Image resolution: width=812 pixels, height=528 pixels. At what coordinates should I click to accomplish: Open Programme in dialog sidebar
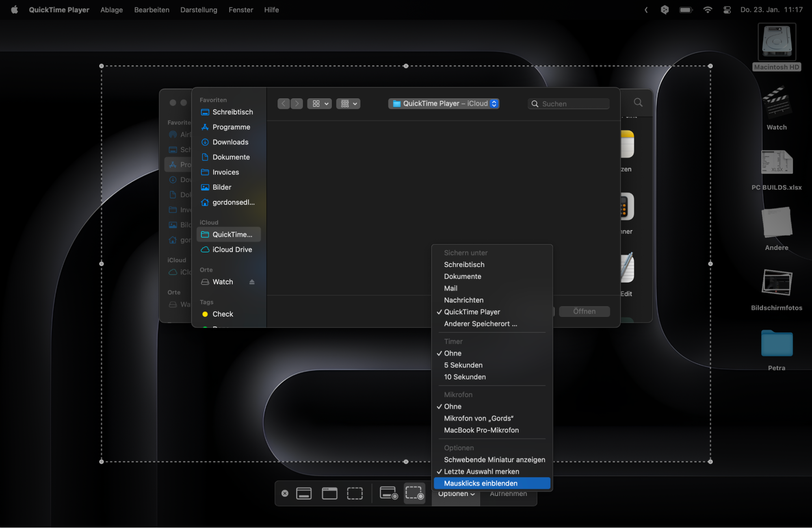point(229,127)
